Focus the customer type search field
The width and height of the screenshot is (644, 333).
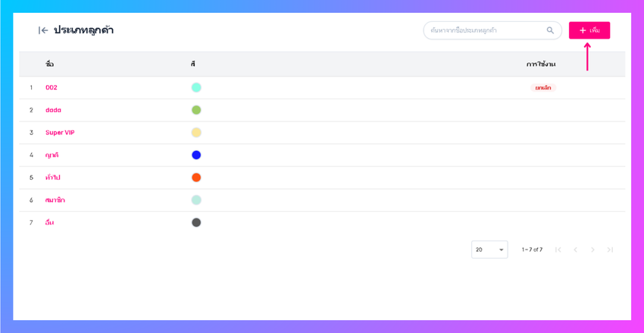click(485, 30)
